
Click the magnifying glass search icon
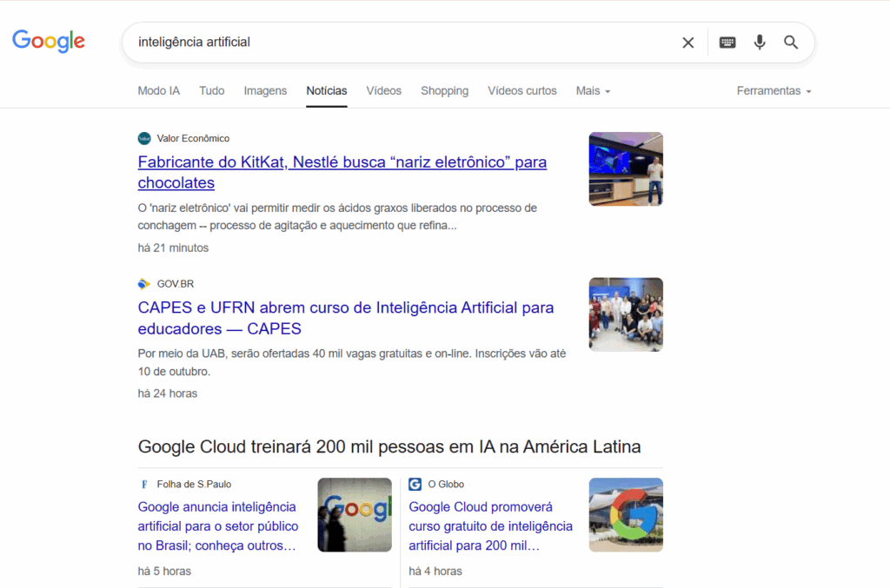pos(791,43)
